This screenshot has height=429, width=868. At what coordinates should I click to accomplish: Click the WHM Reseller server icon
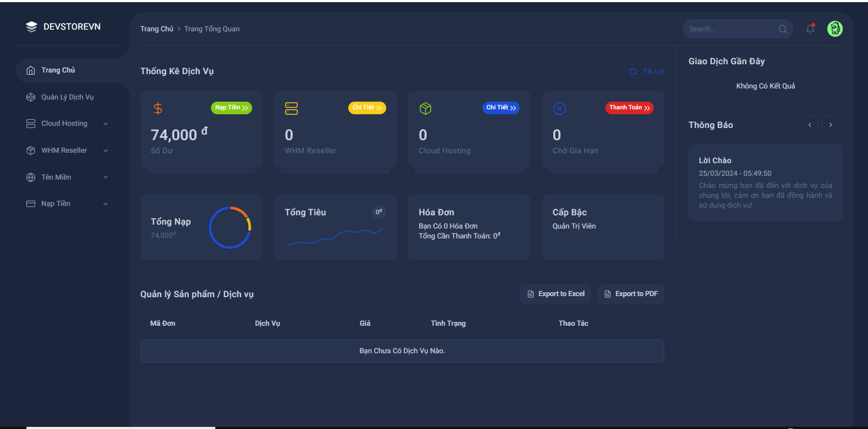pos(291,109)
